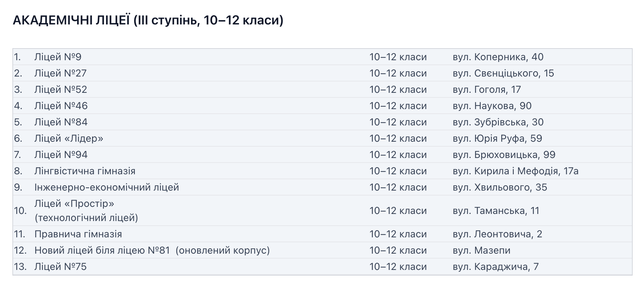Select the "Ліцей №94" name cell
Image resolution: width=644 pixels, height=288 pixels.
coord(61,155)
